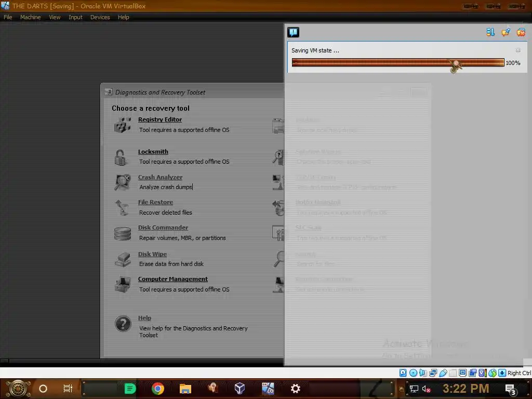The height and width of the screenshot is (399, 532).
Task: Open the Devices menu
Action: (x=100, y=17)
